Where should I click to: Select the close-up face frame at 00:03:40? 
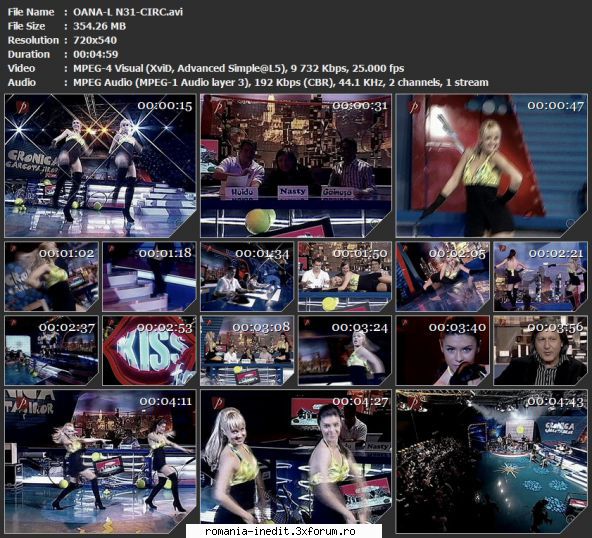pyautogui.click(x=442, y=350)
